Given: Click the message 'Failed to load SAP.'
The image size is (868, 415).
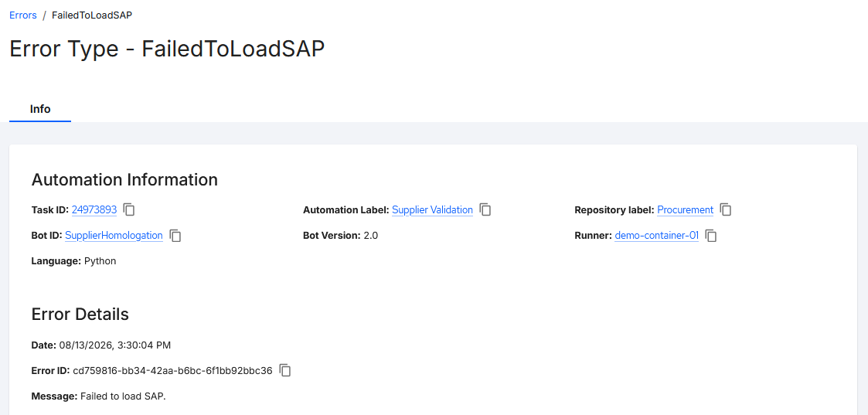Looking at the screenshot, I should (x=123, y=396).
